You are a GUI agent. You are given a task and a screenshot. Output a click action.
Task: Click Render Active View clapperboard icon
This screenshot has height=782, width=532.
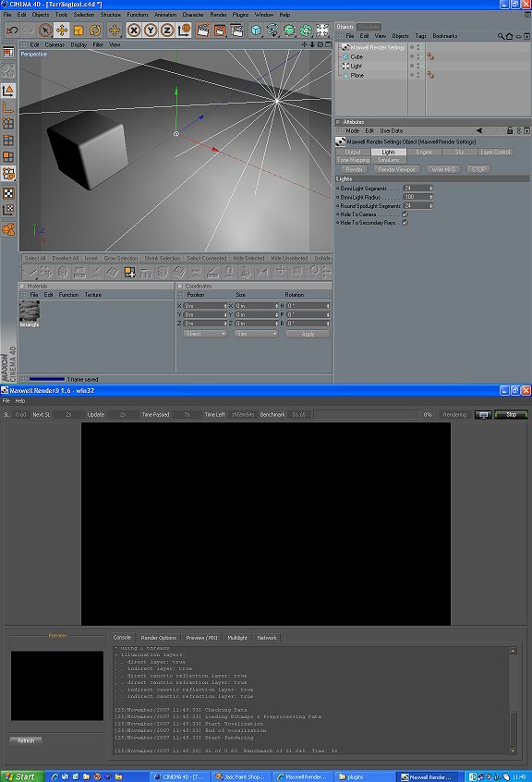203,31
